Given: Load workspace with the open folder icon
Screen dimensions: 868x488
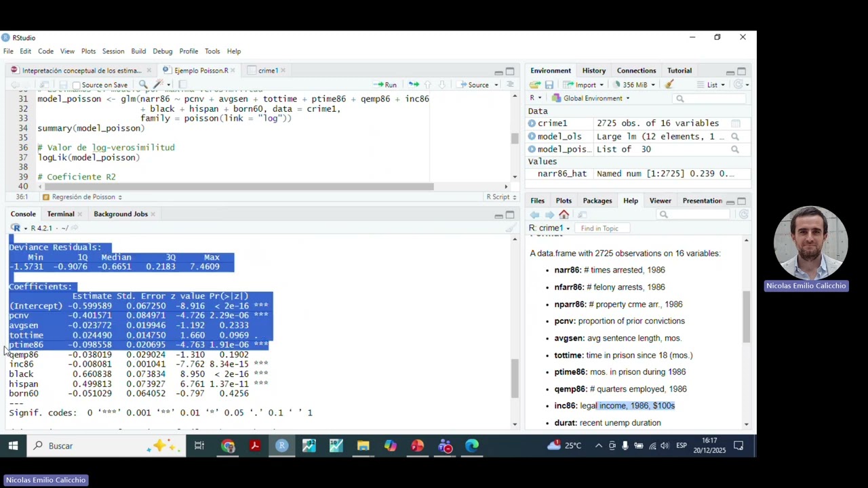Looking at the screenshot, I should click(534, 85).
